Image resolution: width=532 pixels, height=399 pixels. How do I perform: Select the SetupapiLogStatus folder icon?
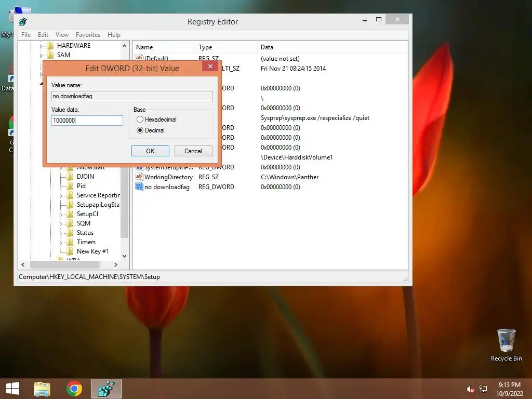(x=70, y=205)
